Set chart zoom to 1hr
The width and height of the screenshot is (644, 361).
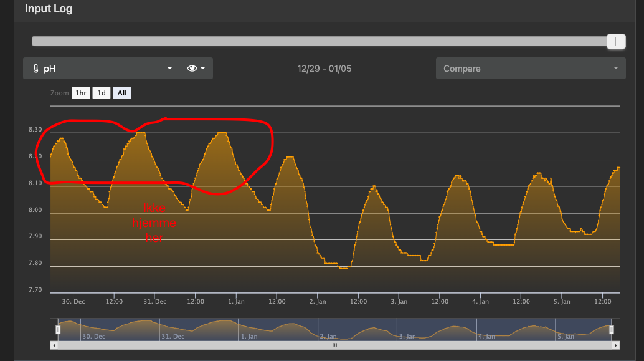click(80, 94)
